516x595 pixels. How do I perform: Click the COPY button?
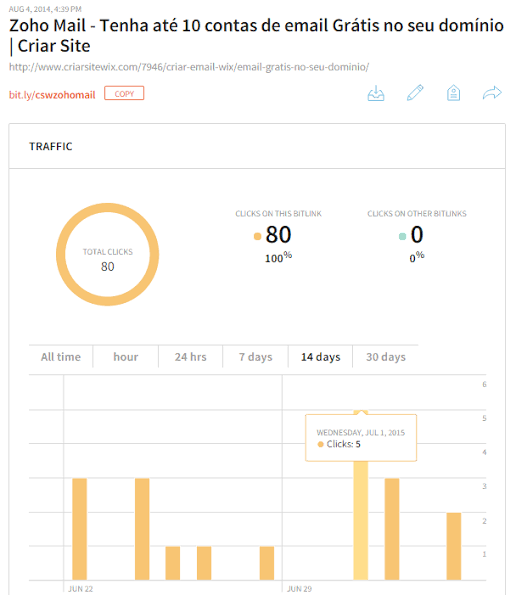[124, 93]
